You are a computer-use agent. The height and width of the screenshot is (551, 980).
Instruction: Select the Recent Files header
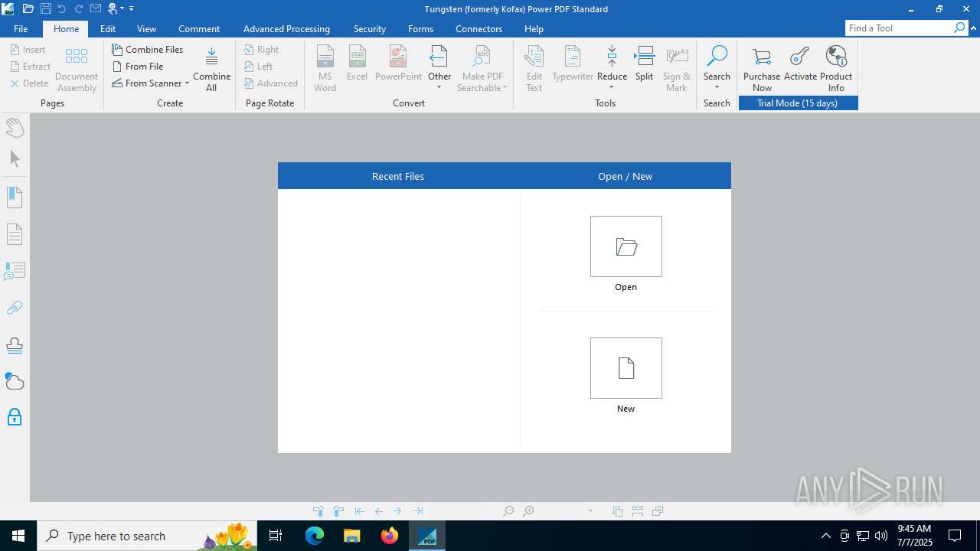398,176
